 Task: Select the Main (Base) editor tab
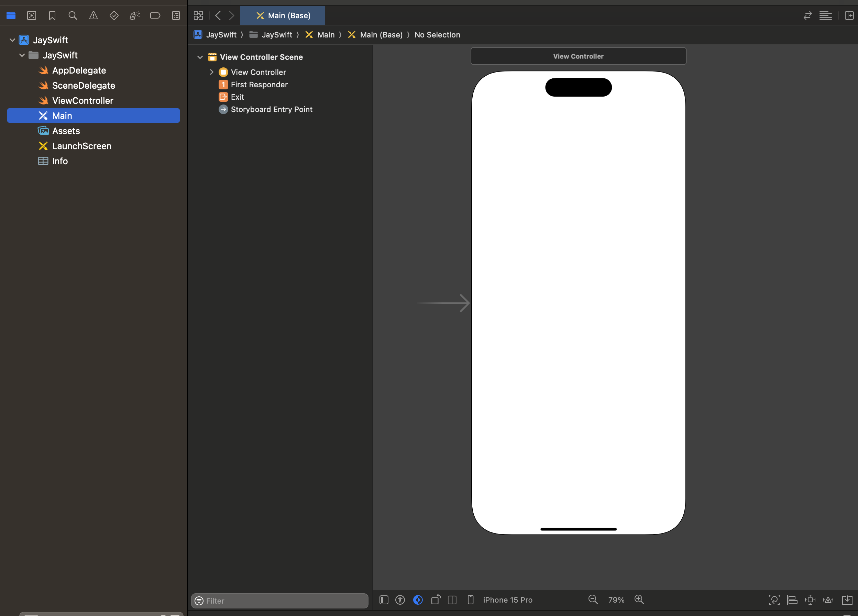tap(283, 15)
